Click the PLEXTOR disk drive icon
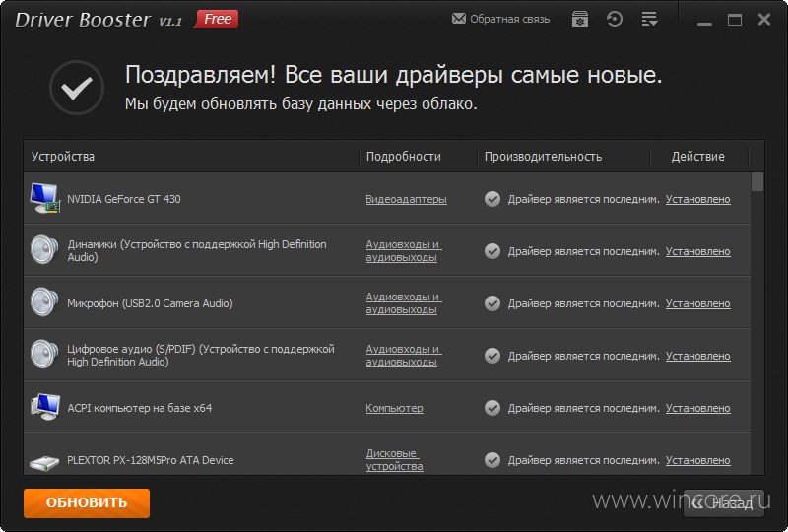Screen dimensions: 788x532 [44, 463]
